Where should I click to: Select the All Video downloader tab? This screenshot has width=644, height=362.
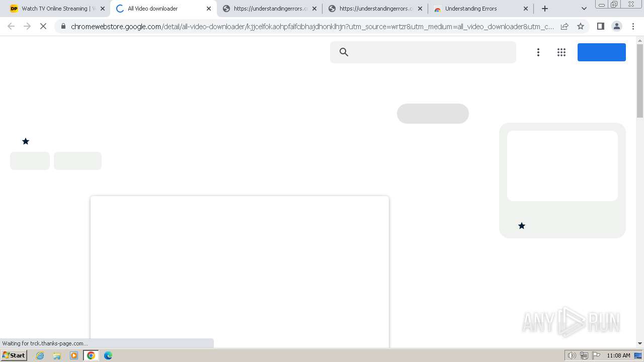pos(164,9)
